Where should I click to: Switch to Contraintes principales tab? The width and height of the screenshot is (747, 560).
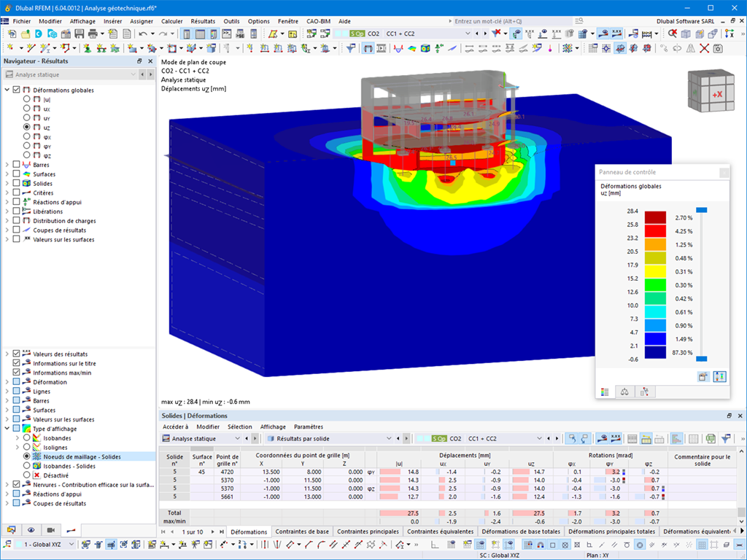click(x=368, y=532)
